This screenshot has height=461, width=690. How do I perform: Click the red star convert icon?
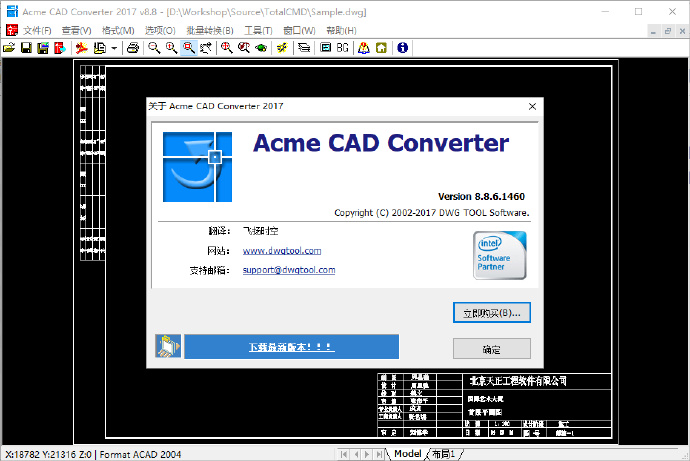(x=81, y=48)
